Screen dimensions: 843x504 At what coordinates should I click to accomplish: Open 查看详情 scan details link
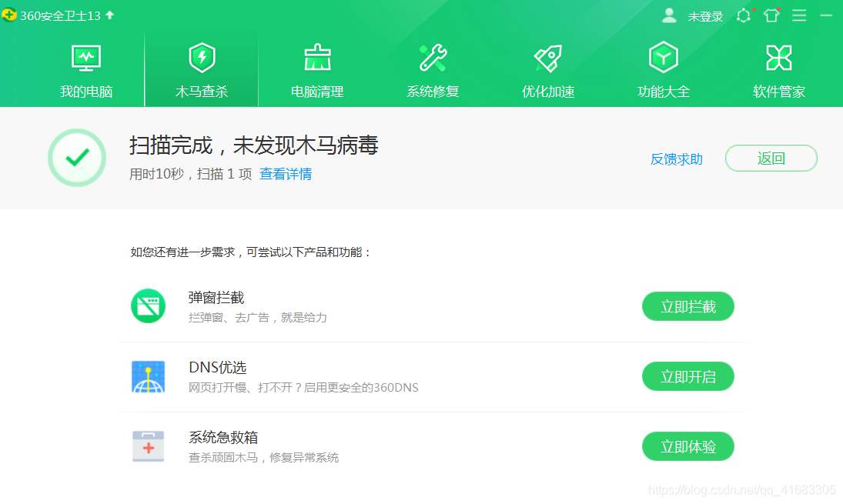click(286, 174)
